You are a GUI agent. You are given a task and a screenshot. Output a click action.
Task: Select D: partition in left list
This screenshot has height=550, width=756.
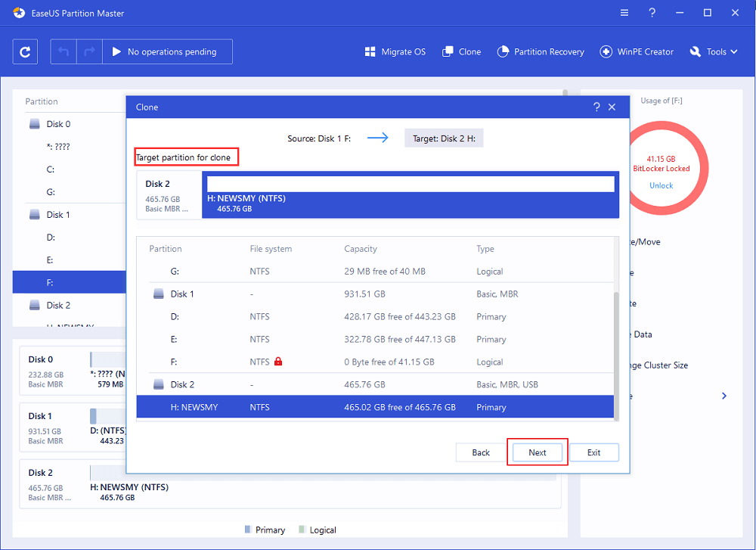tap(70, 238)
